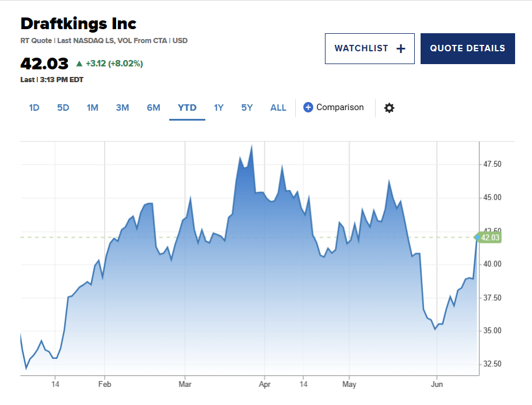Click the Jun label on the date axis
Image resolution: width=532 pixels, height=405 pixels.
point(437,385)
